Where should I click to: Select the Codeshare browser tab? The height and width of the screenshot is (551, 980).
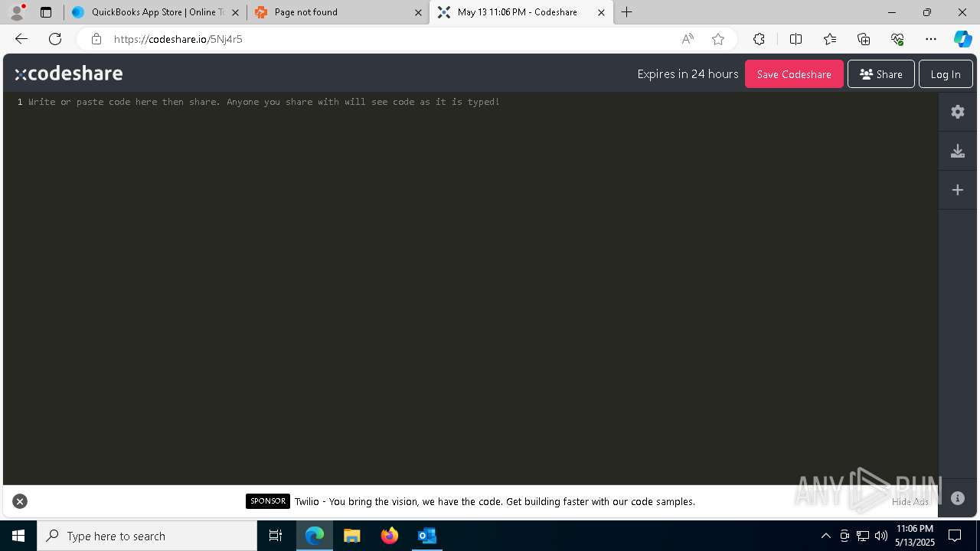click(x=521, y=12)
